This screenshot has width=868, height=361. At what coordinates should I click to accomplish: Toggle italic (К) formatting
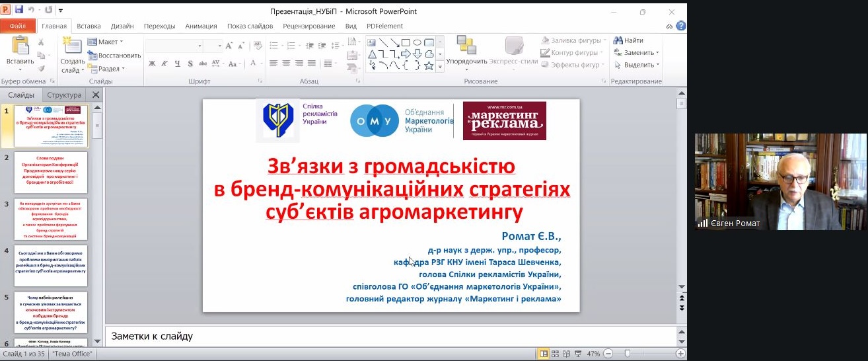point(164,63)
